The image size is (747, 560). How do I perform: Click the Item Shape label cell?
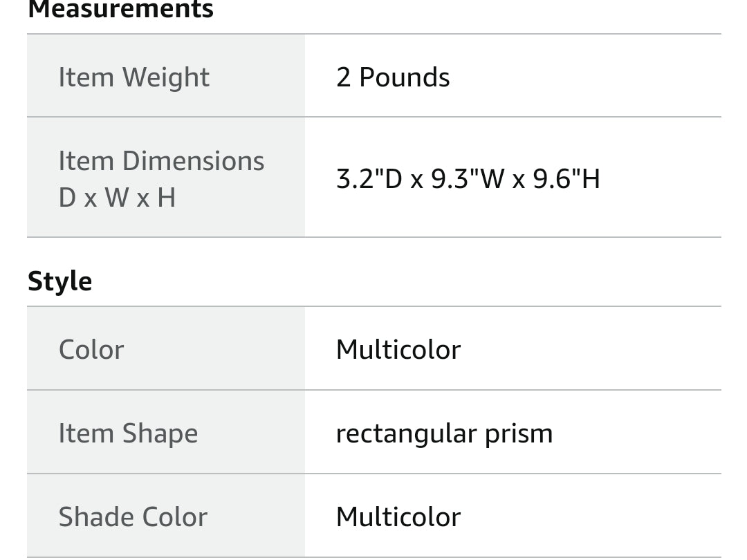(128, 433)
